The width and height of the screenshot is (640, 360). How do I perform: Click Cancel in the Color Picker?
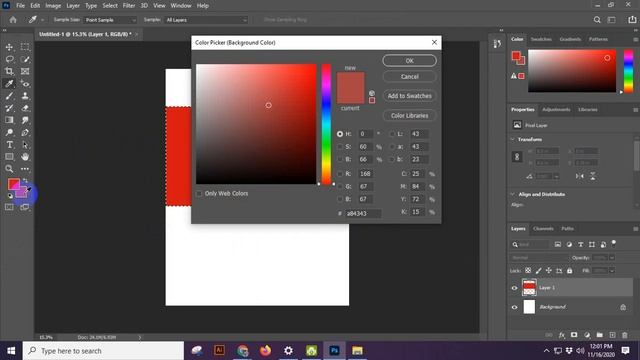(x=409, y=77)
